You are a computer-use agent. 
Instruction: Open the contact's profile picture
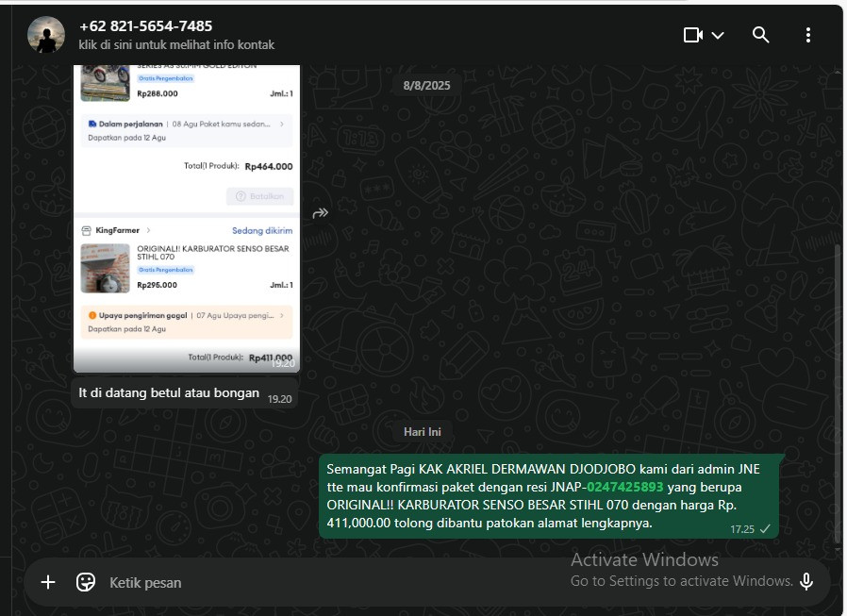point(46,35)
